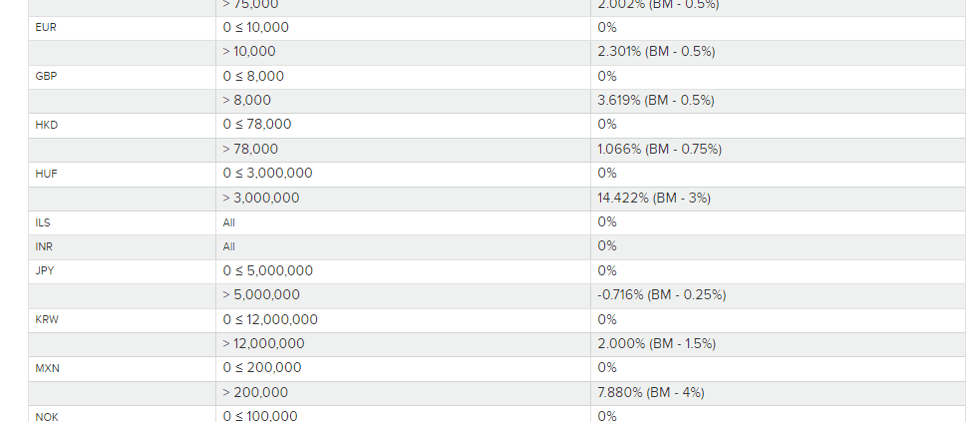Select the 2.301% (BM - 0.5%) rate

(656, 52)
